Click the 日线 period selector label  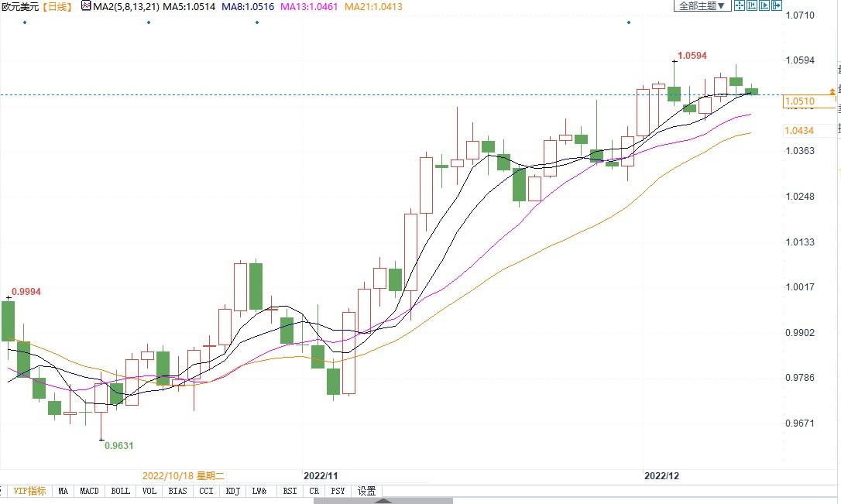coord(57,6)
